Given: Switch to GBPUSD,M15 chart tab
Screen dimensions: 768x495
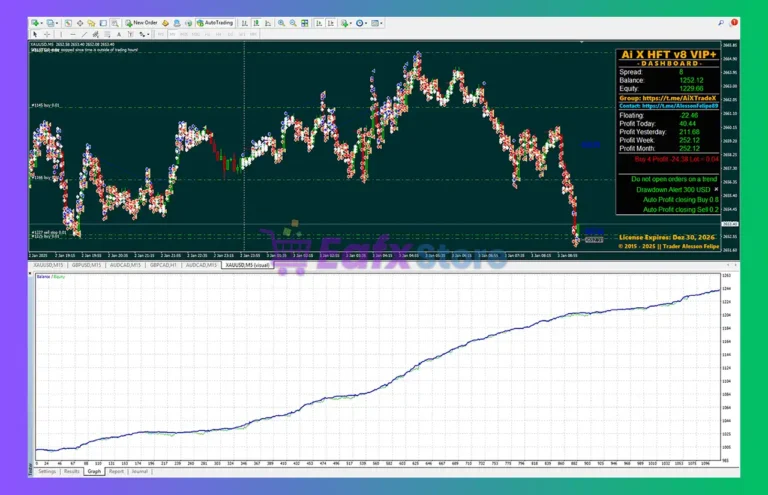Looking at the screenshot, I should click(86, 265).
